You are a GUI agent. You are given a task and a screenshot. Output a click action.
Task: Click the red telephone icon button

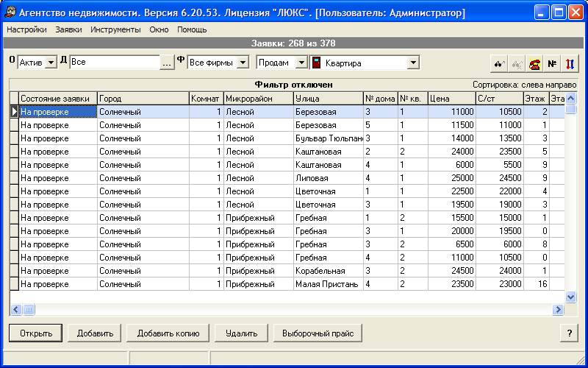click(x=534, y=64)
